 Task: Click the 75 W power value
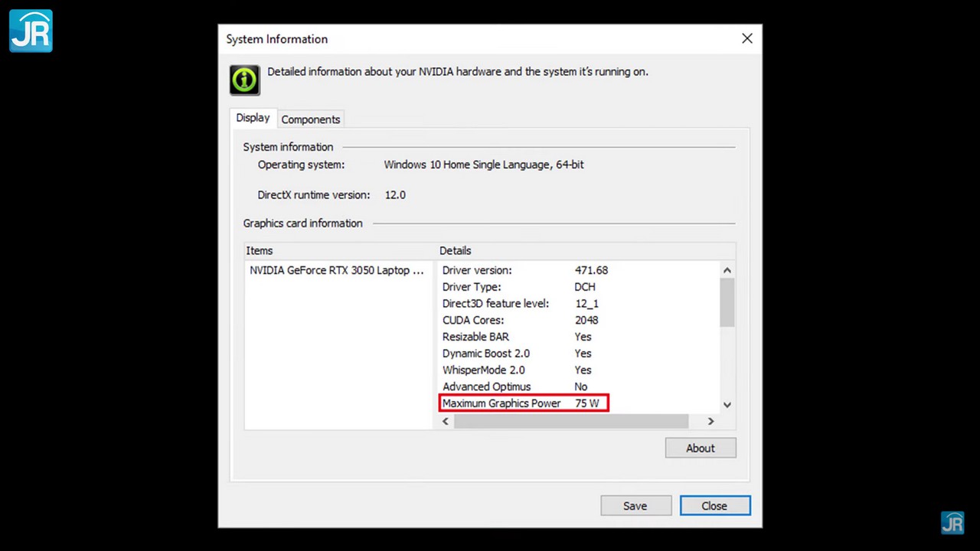tap(586, 403)
